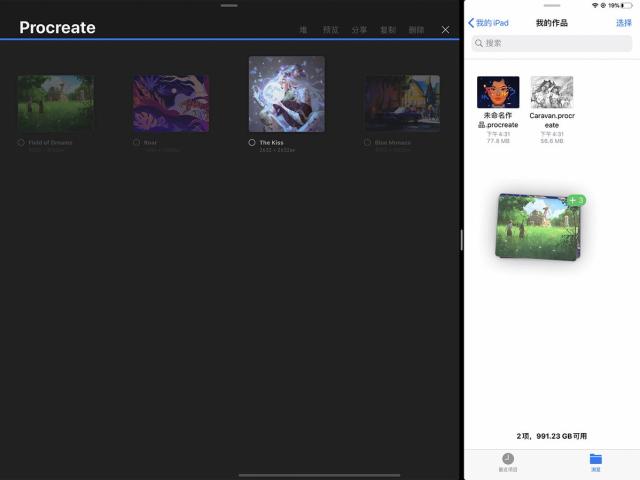This screenshot has height=480, width=640.
Task: Switch to the 浏览 (Browse) folder tab
Action: (x=596, y=462)
